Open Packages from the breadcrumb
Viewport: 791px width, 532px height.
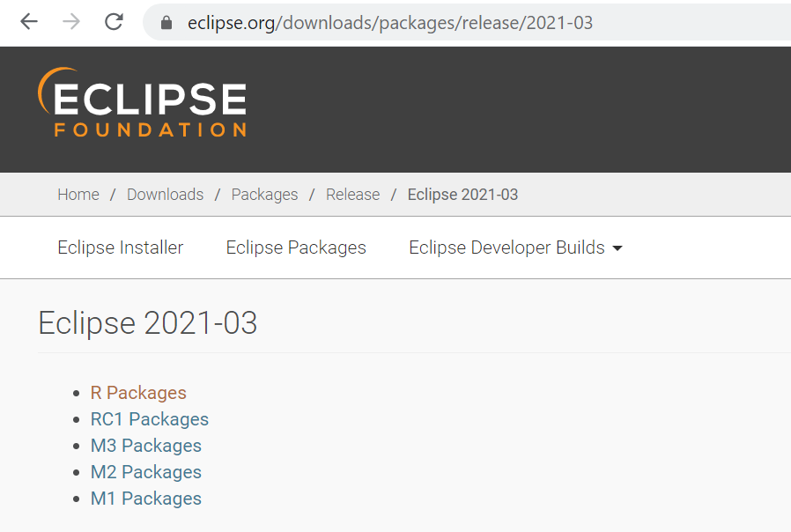264,194
